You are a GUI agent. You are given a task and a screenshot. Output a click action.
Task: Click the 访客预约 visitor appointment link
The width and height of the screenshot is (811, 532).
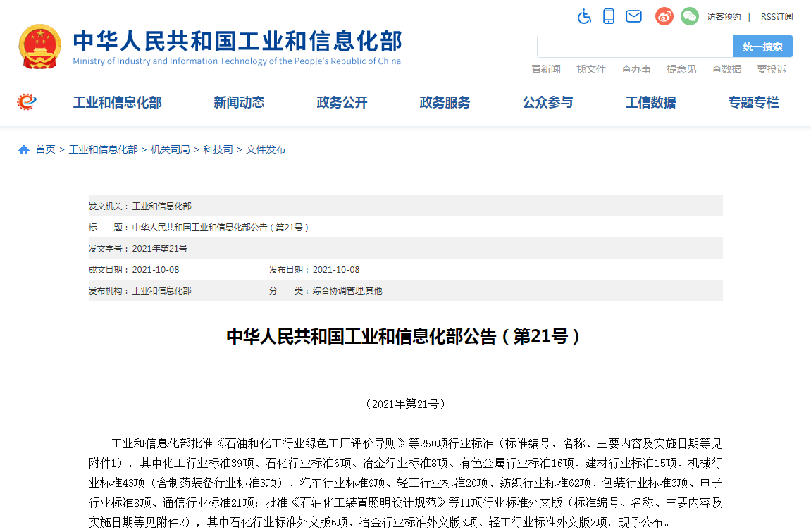[x=723, y=16]
